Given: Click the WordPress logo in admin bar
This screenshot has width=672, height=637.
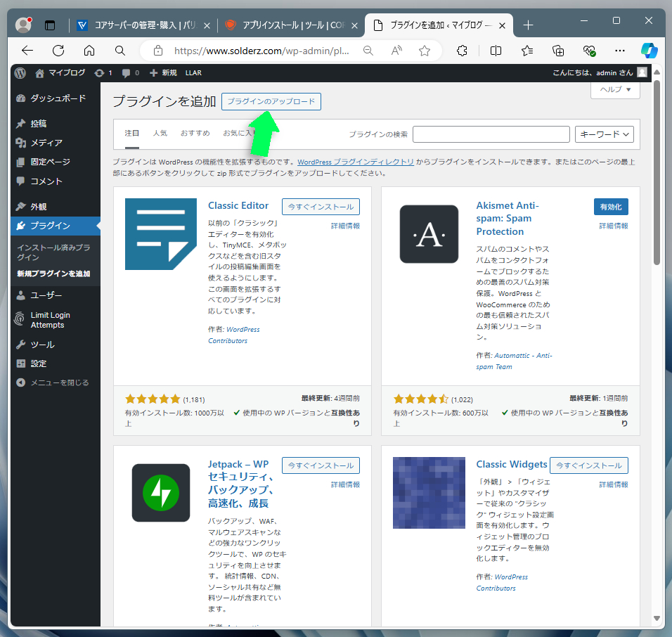Looking at the screenshot, I should coord(20,73).
